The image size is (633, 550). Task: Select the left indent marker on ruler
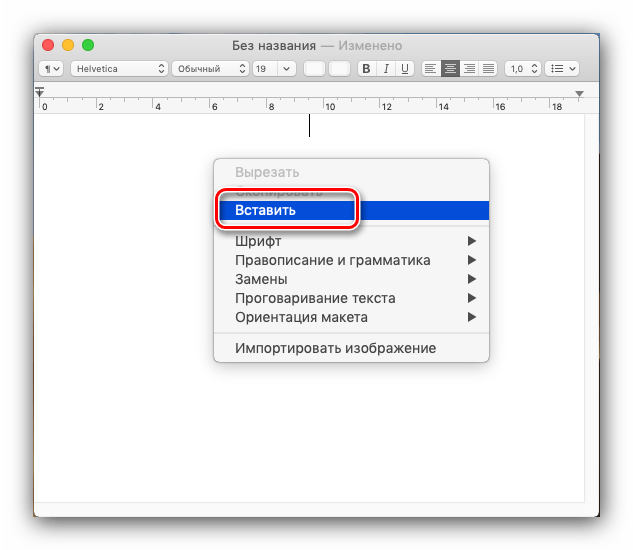[40, 92]
